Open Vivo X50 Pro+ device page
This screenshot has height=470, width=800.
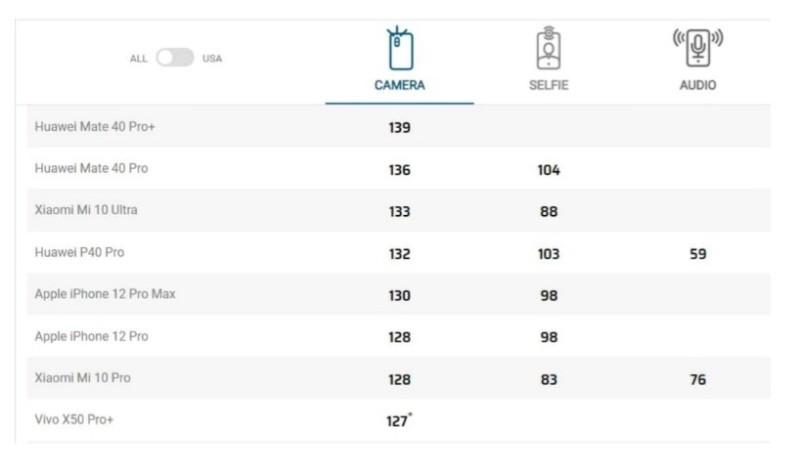pyautogui.click(x=74, y=420)
